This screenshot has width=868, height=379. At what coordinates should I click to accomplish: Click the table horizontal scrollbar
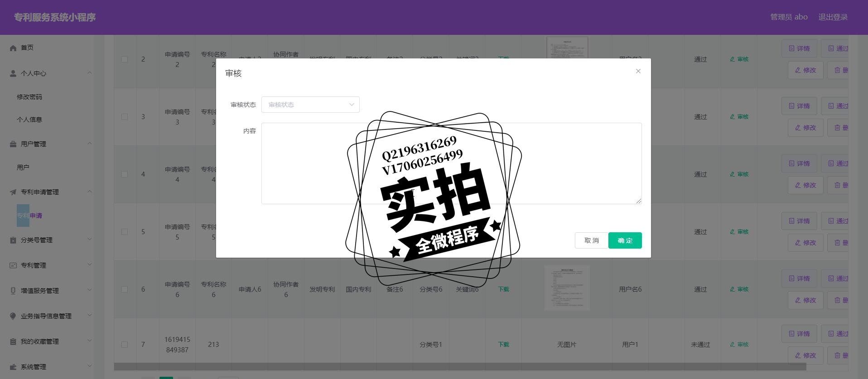click(x=460, y=366)
